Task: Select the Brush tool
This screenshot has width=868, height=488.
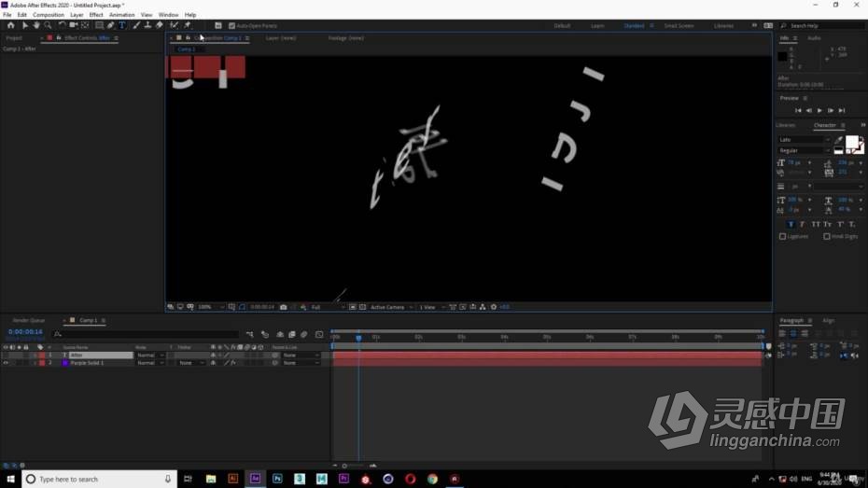Action: click(x=136, y=25)
